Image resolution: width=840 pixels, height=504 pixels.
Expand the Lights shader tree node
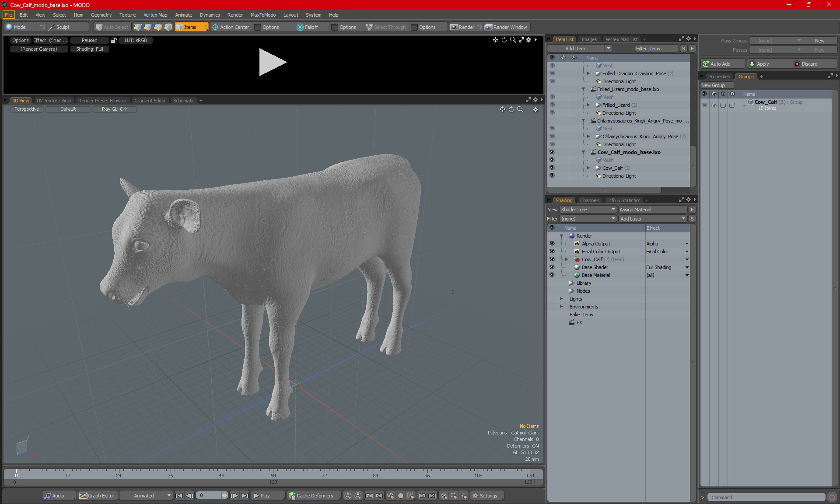coord(561,299)
